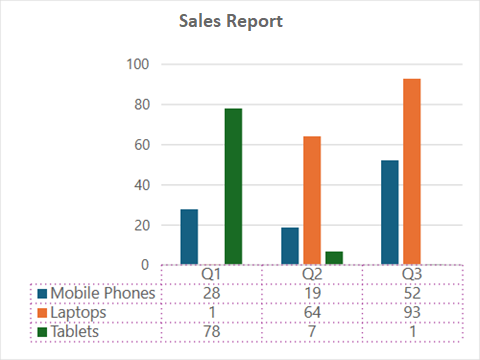Select the Mobile Phones legend label
This screenshot has width=480, height=360.
coord(103,293)
